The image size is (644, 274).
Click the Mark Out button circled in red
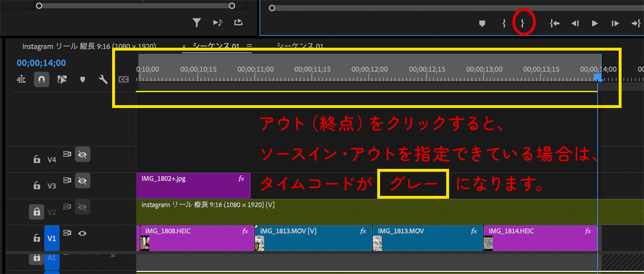(522, 23)
